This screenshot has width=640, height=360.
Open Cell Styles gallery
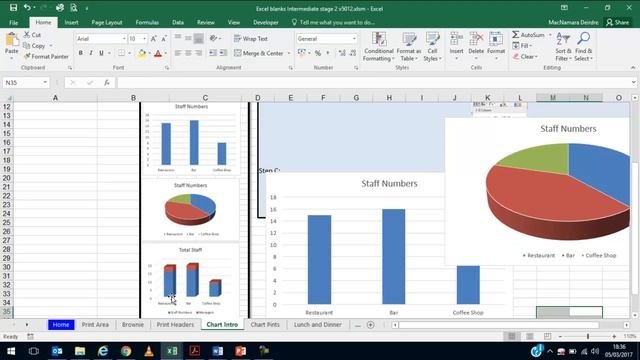coord(432,47)
